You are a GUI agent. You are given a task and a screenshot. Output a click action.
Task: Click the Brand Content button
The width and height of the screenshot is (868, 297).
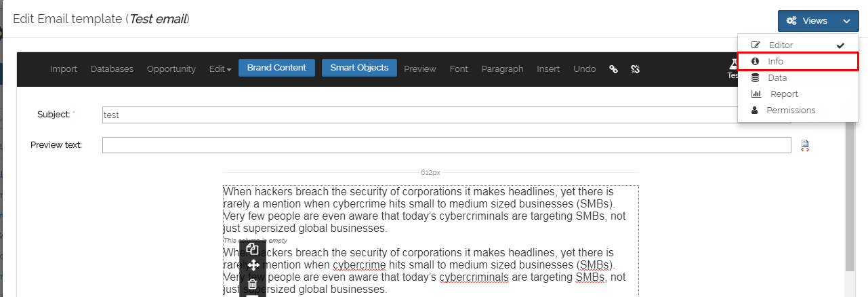(276, 68)
